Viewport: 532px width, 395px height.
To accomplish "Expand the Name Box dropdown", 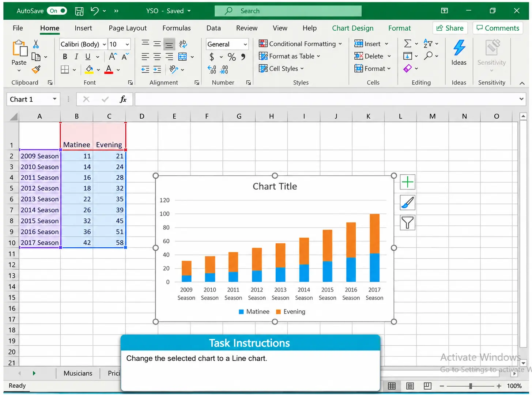I will pyautogui.click(x=54, y=99).
